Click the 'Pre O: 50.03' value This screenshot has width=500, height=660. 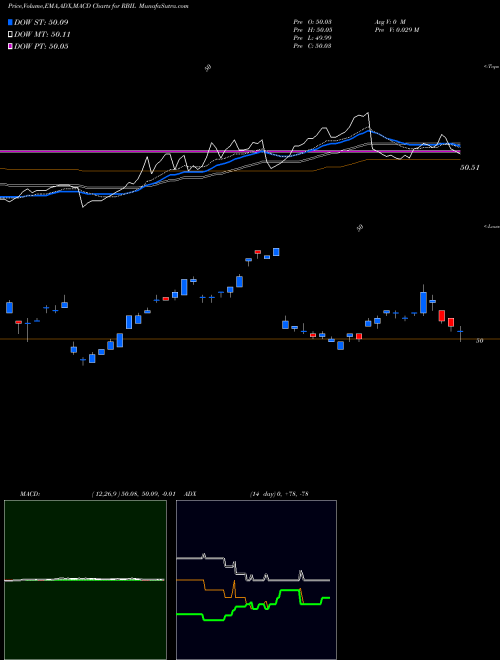pos(312,22)
